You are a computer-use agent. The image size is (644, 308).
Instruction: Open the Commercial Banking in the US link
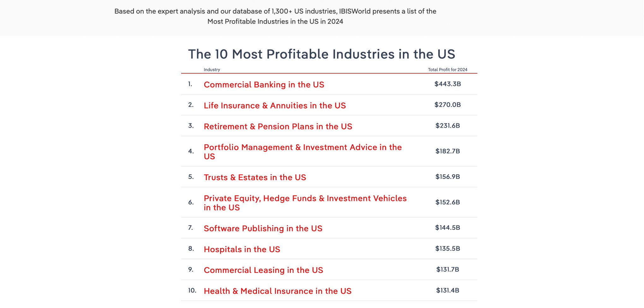pyautogui.click(x=264, y=85)
